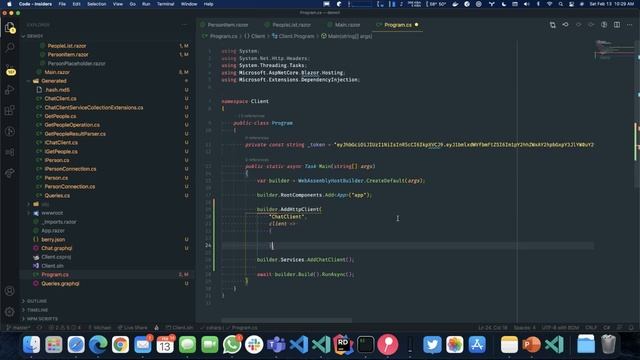Switch to the Main.razor editor tab
Viewport: 640px width, 360px height.
click(347, 25)
